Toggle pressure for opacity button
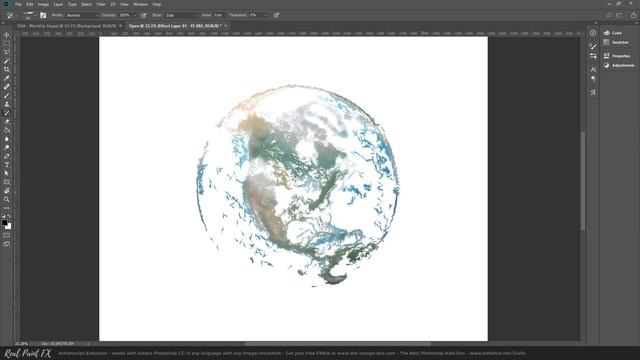The width and height of the screenshot is (640, 360). click(144, 15)
